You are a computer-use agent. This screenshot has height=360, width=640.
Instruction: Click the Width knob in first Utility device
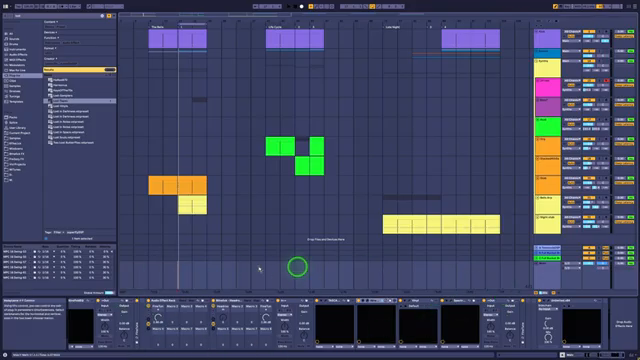(105, 326)
